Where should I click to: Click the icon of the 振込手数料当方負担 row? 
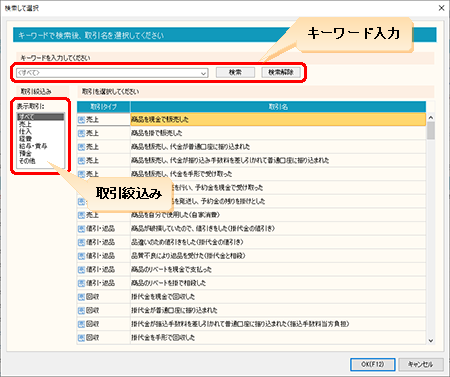point(81,324)
